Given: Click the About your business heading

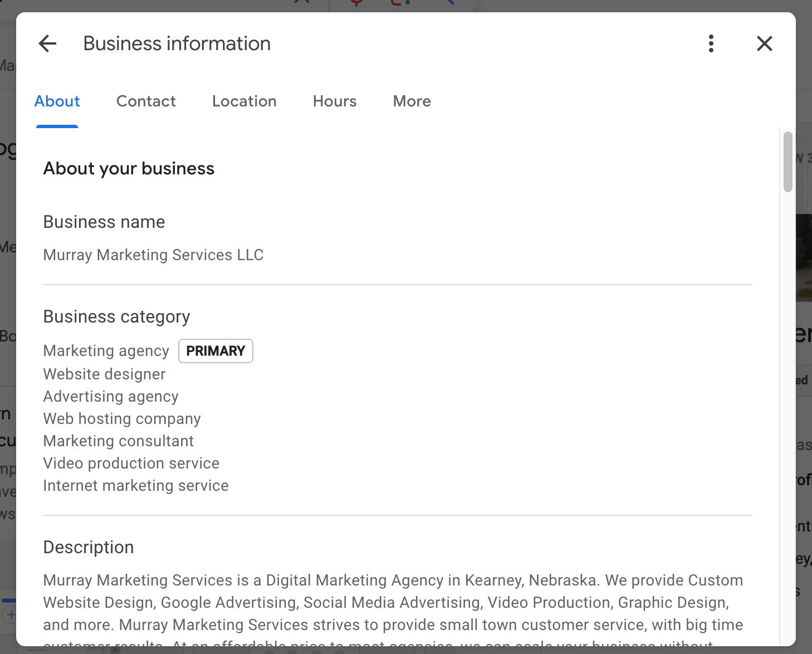Looking at the screenshot, I should pyautogui.click(x=129, y=169).
